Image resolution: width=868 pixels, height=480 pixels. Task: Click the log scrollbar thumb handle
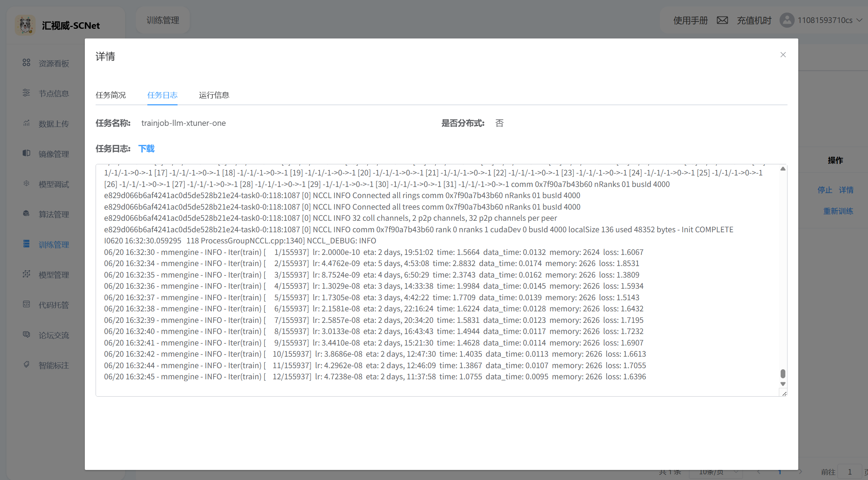click(783, 374)
